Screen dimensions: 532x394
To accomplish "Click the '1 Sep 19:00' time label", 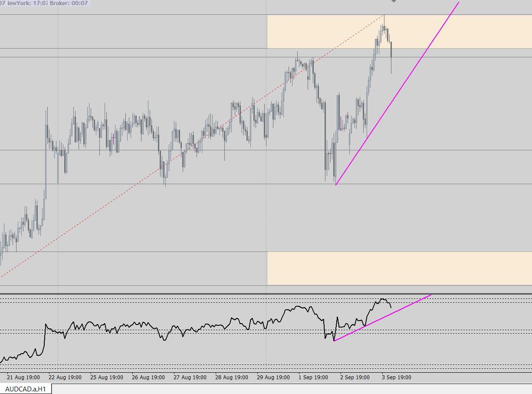I will [x=313, y=377].
